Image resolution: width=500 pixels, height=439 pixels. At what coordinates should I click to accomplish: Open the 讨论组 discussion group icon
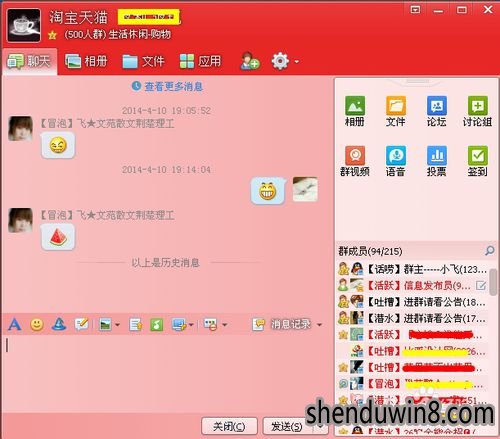[477, 111]
